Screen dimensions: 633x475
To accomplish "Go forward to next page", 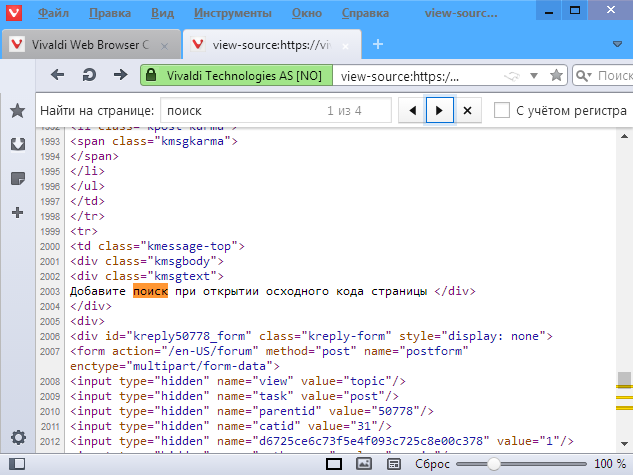I will [x=120, y=75].
